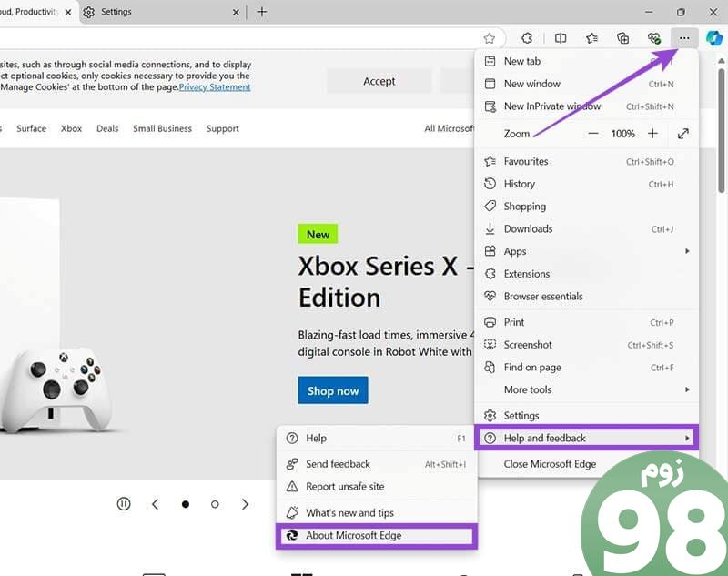Increase zoom with the plus button

click(x=652, y=134)
